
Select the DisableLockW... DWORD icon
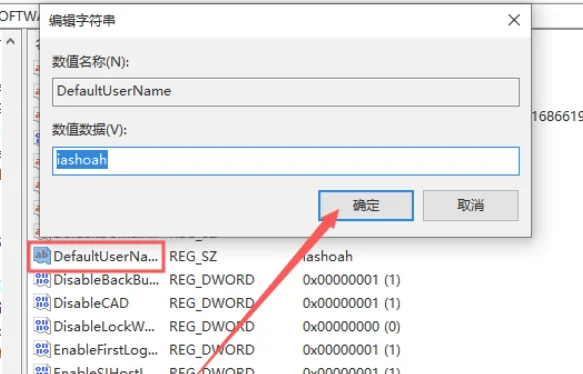coord(42,326)
